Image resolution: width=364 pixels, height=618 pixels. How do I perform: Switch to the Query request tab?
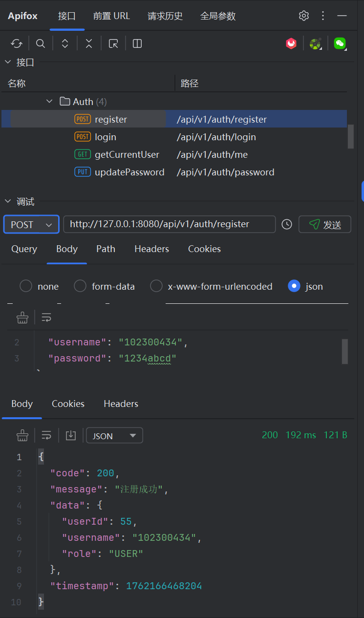click(x=24, y=249)
